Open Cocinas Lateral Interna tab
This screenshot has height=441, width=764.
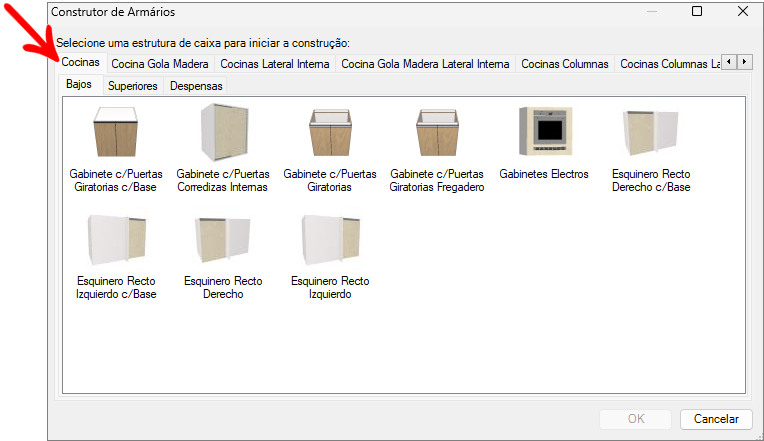pyautogui.click(x=275, y=64)
